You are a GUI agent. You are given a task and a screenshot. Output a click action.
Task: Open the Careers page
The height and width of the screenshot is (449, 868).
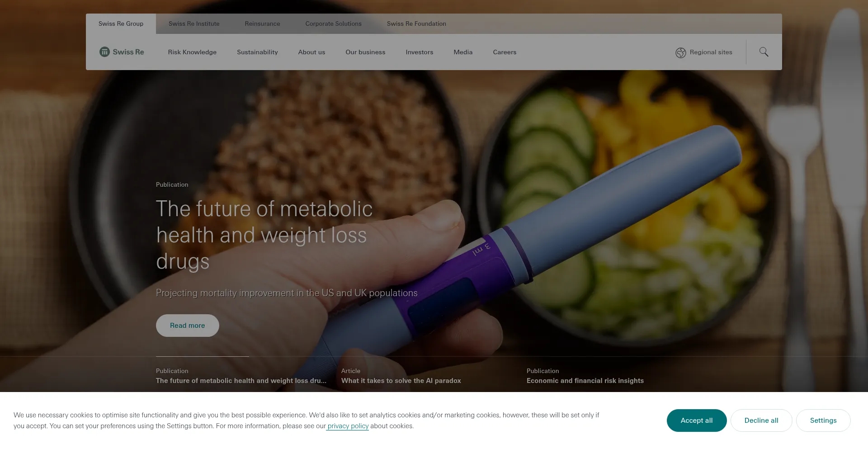coord(505,52)
